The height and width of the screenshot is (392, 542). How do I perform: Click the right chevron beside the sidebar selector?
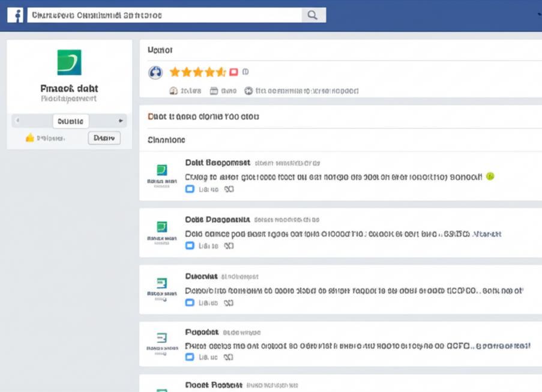[121, 121]
